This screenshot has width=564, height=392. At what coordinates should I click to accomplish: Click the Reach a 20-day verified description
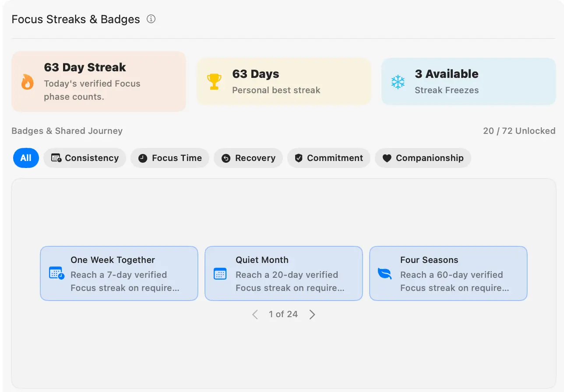pos(290,281)
